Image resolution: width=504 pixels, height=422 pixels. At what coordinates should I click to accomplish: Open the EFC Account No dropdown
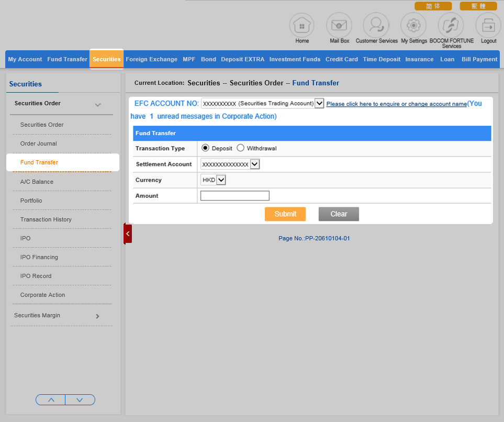319,103
